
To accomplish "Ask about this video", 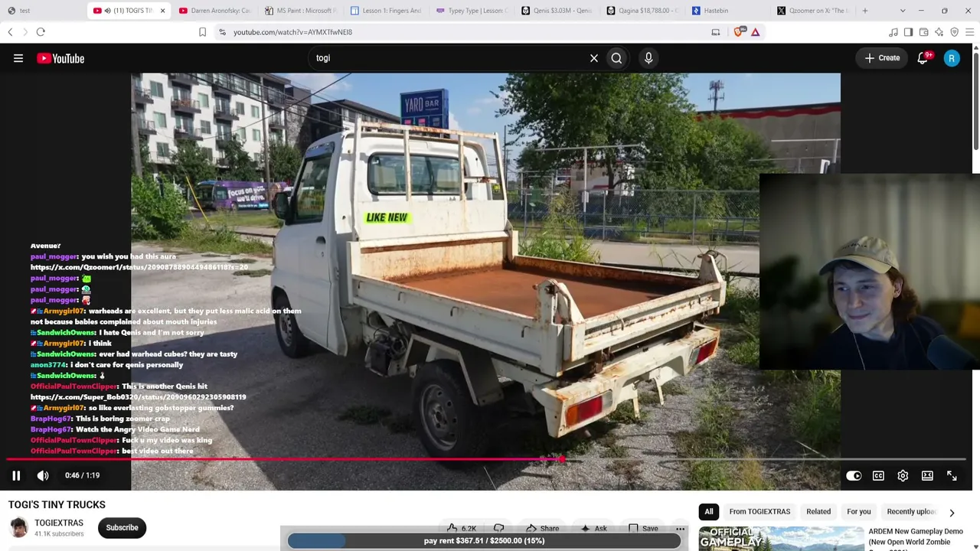I will coord(593,528).
